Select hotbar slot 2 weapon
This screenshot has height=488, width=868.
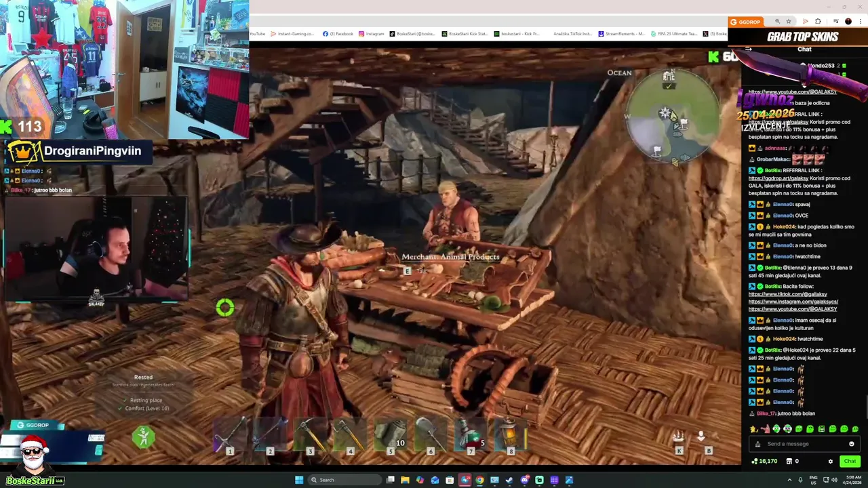[x=269, y=436]
